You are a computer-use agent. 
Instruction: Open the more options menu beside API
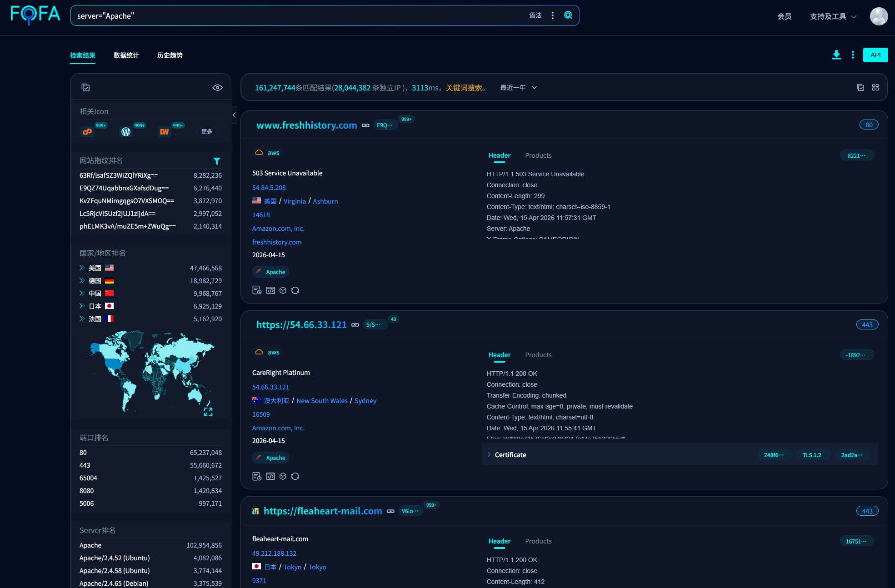point(853,55)
